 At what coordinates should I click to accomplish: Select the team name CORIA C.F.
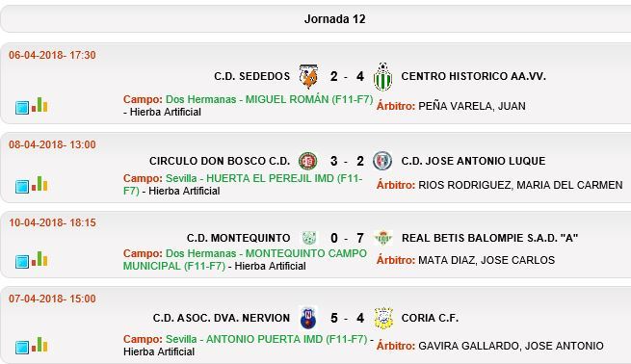(430, 318)
